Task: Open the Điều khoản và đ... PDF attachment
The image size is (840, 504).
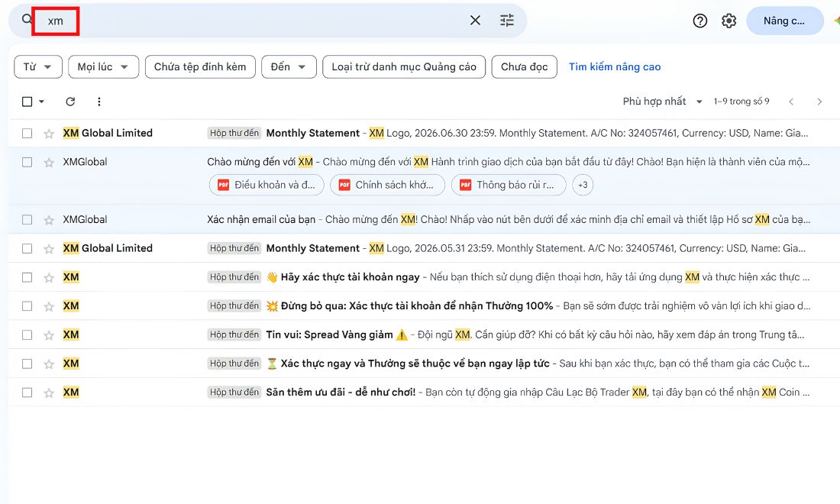Action: tap(267, 185)
